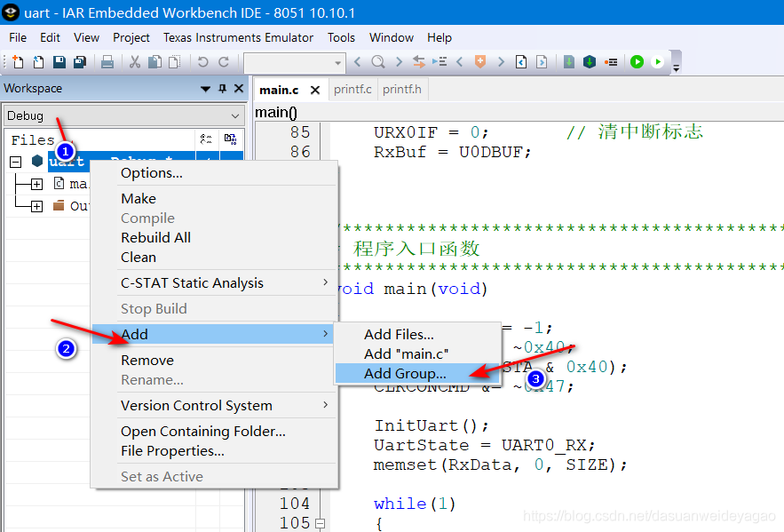Select Add "main.c" in submenu
The height and width of the screenshot is (532, 784).
[x=417, y=354]
